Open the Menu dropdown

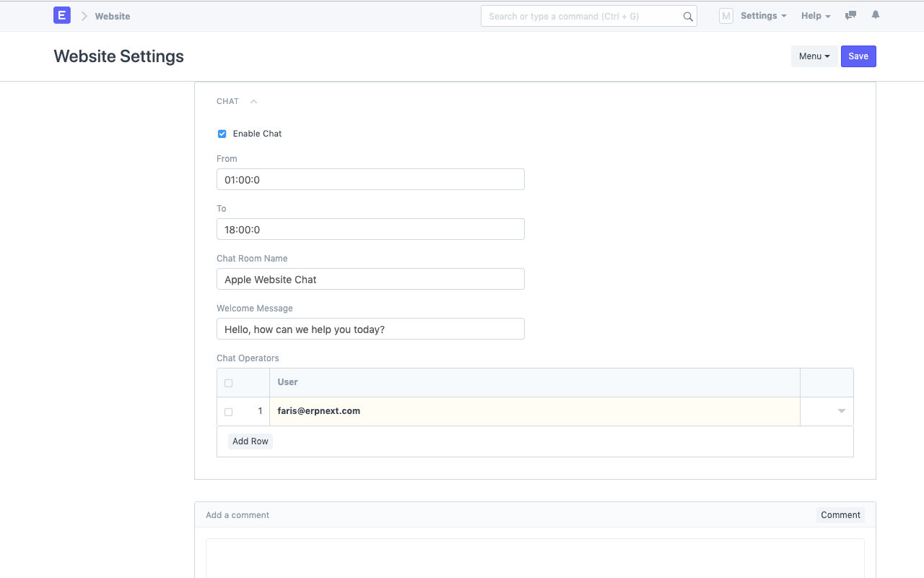(x=814, y=56)
